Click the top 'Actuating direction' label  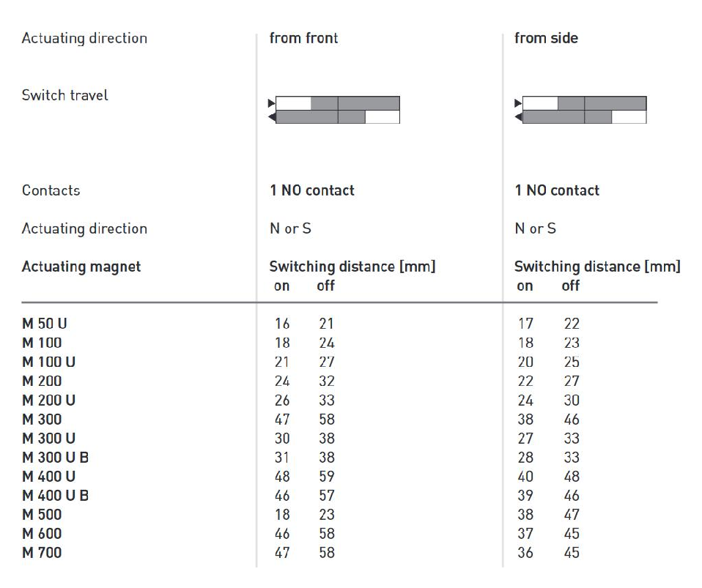point(84,38)
